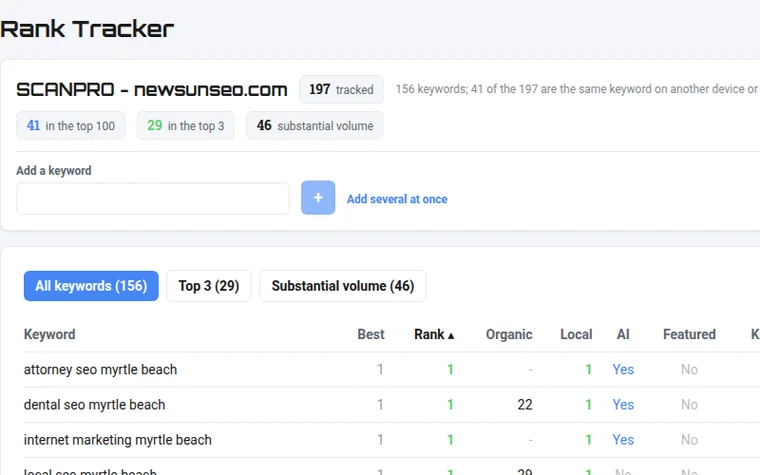Open the Add several at once link

(x=397, y=199)
